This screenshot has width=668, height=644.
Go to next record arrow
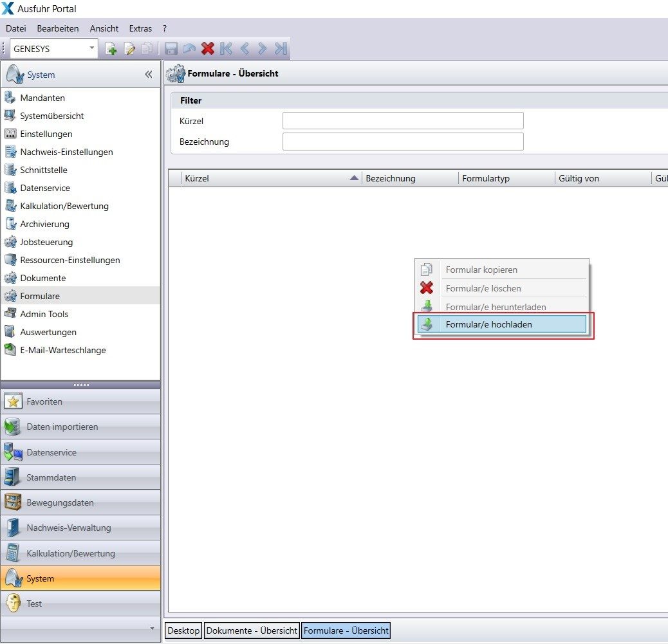tap(262, 48)
